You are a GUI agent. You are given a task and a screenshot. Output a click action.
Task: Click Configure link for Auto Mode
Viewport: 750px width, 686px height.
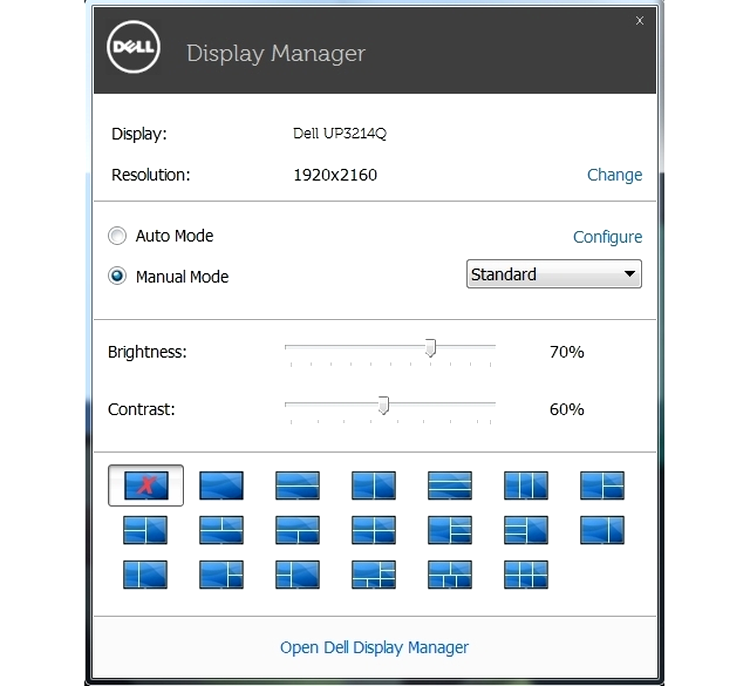click(607, 237)
